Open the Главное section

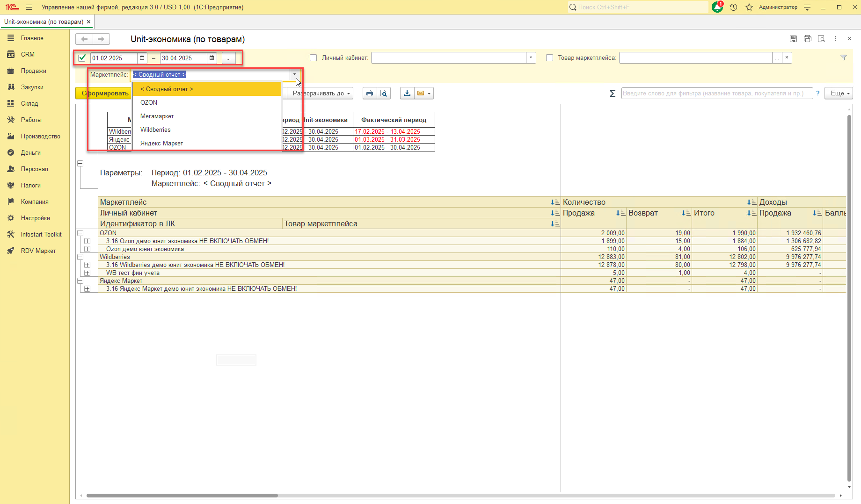[32, 38]
